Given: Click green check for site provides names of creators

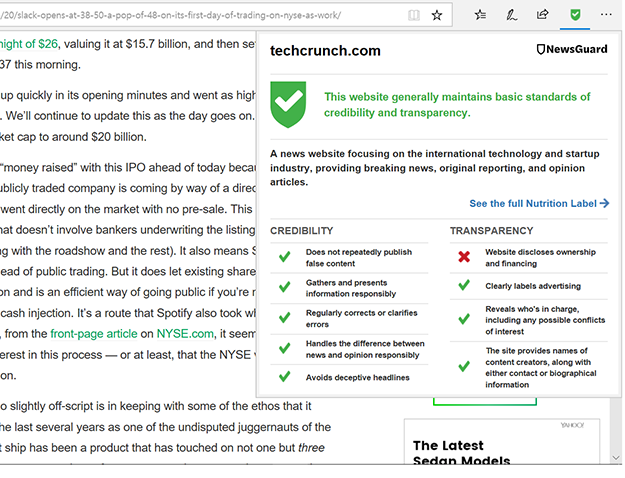Looking at the screenshot, I should [464, 366].
